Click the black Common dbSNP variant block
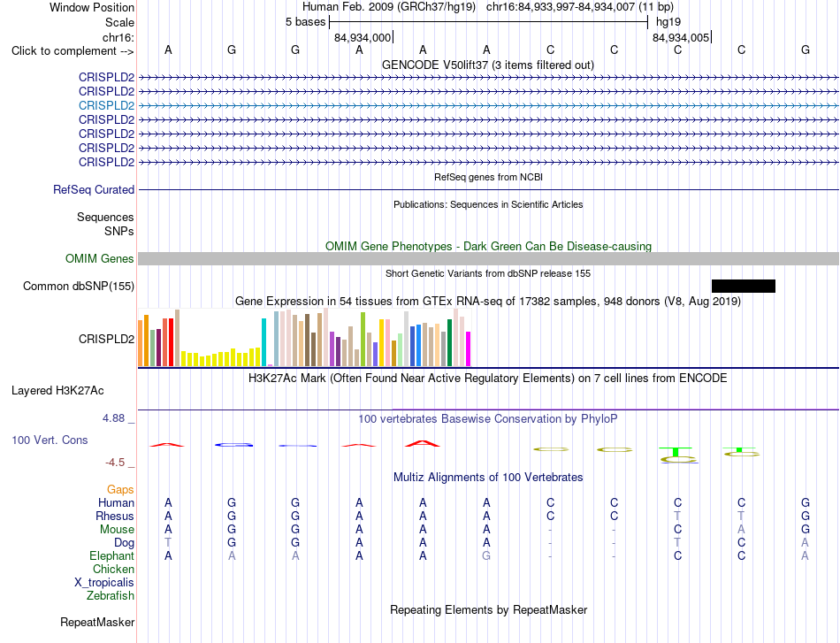 click(x=743, y=287)
